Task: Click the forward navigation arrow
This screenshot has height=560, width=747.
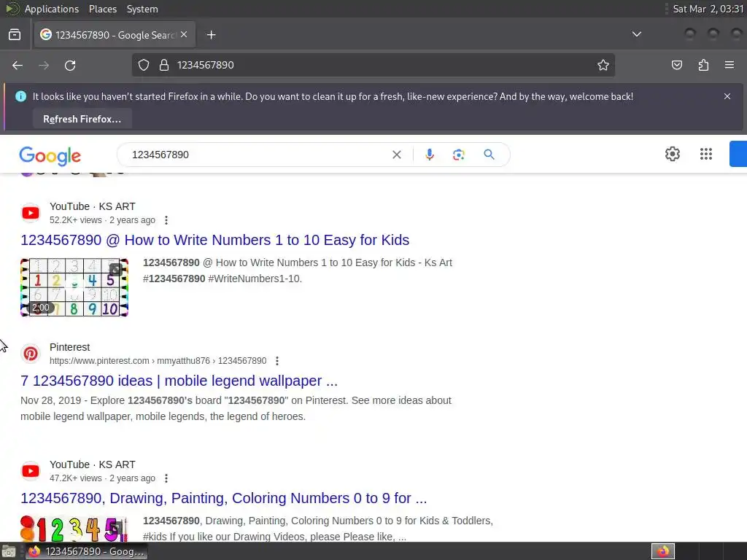Action: (44, 65)
